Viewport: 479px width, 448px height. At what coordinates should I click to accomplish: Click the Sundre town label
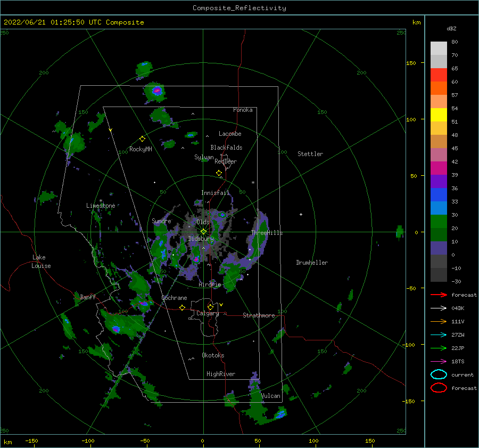pos(162,221)
